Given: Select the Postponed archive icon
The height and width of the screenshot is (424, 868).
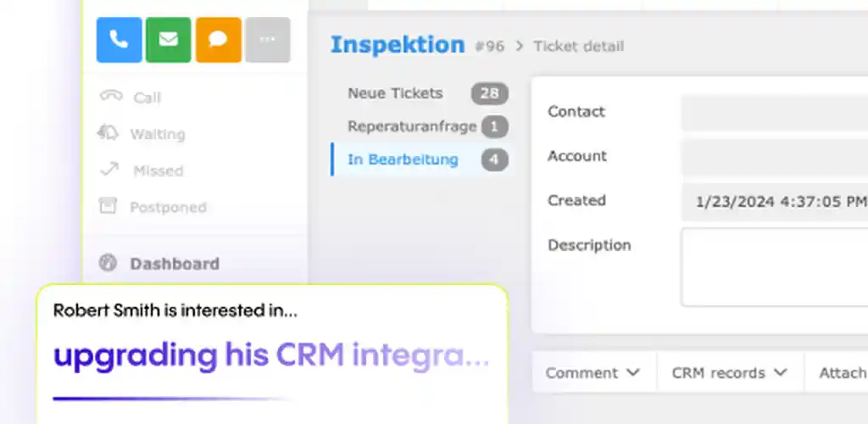Looking at the screenshot, I should [x=108, y=206].
